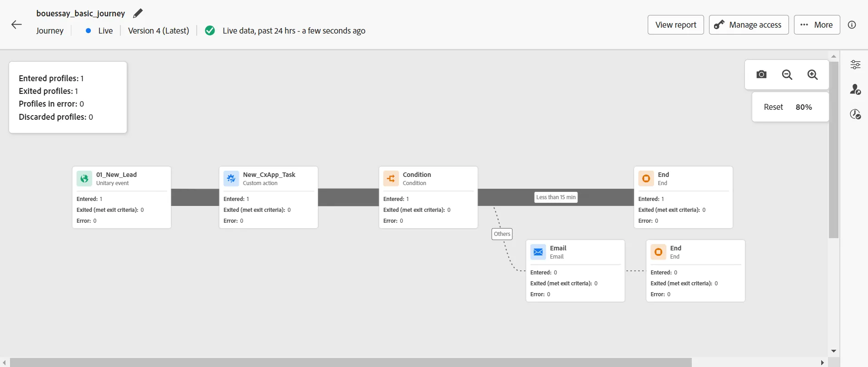Click the horizontal canvas scrollbar

coord(351,362)
